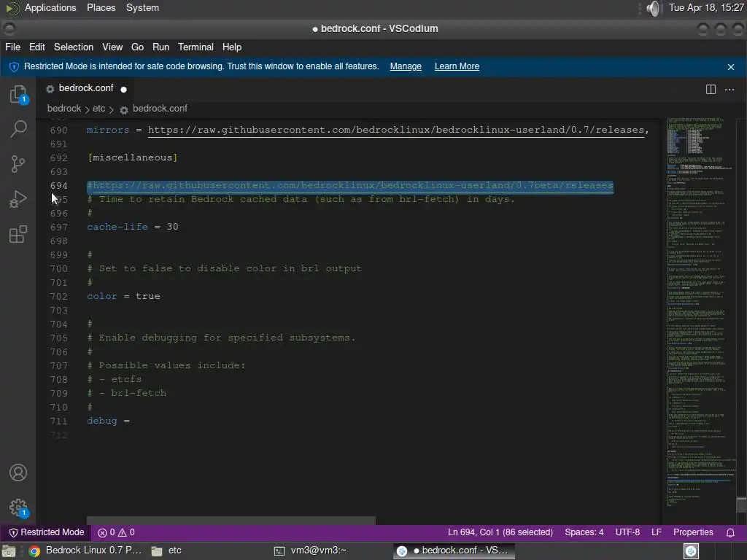Click the vertical scrollbar thumb of the editor
The height and width of the screenshot is (560, 747).
click(x=741, y=505)
